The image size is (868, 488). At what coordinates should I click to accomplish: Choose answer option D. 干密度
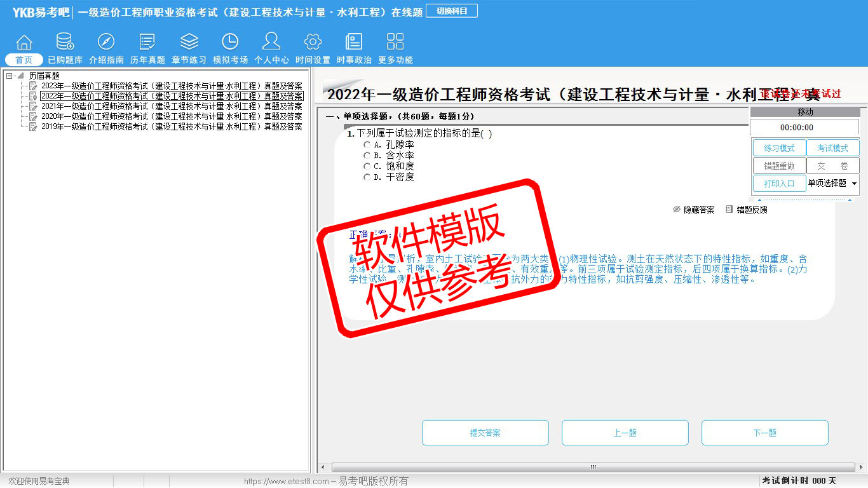(367, 177)
